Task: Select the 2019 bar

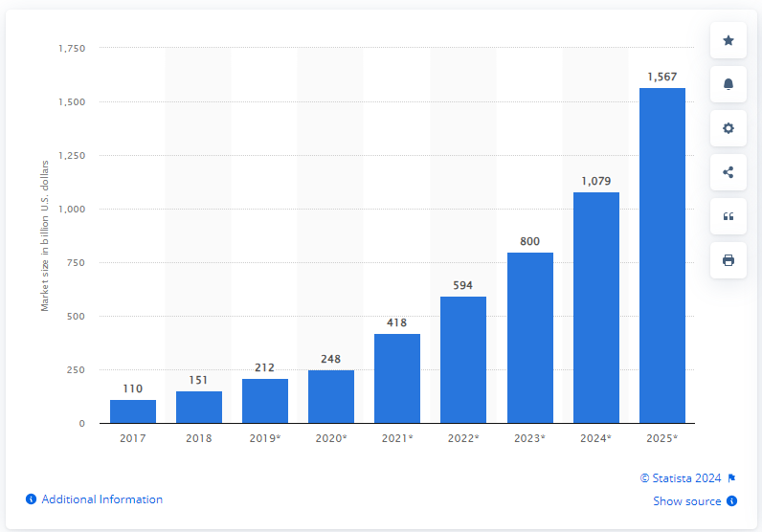Action: pos(265,401)
